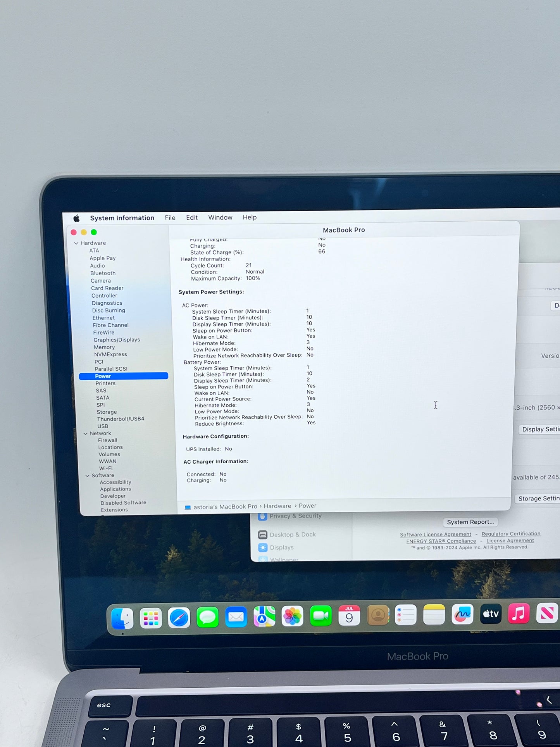Click the System Report button
Viewport: 560px width, 747px height.
(x=470, y=522)
